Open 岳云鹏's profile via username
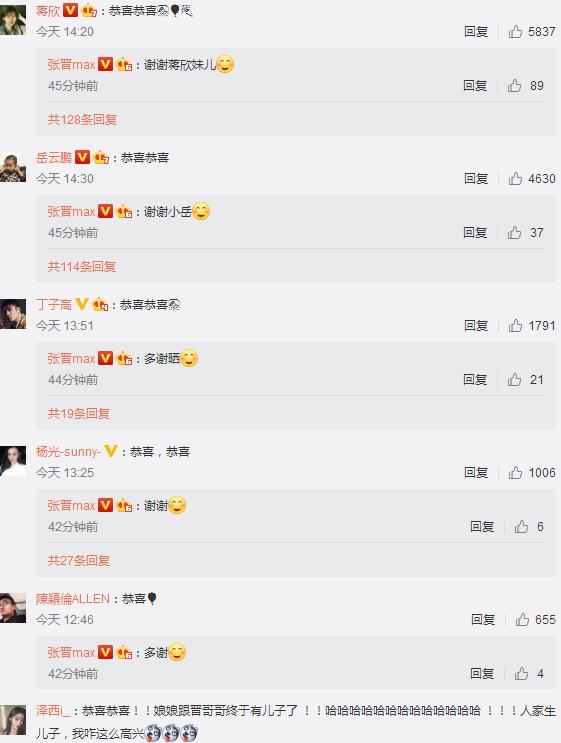The image size is (561, 743). (x=54, y=157)
